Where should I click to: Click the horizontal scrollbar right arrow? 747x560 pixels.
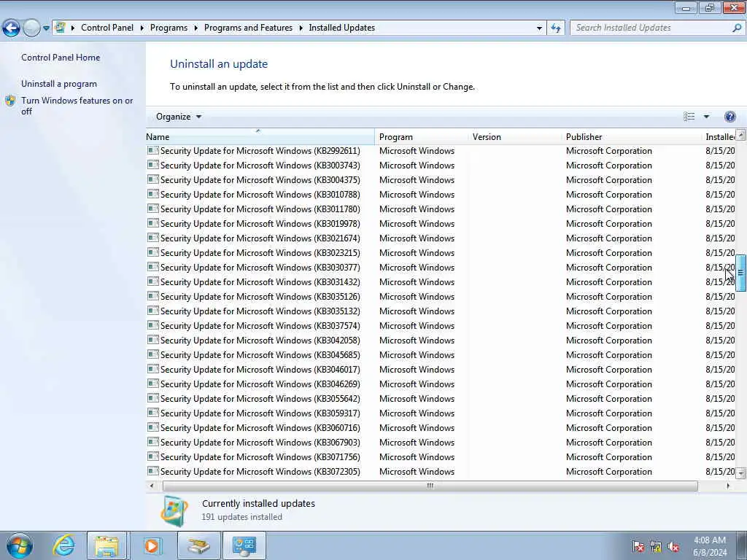[728, 486]
